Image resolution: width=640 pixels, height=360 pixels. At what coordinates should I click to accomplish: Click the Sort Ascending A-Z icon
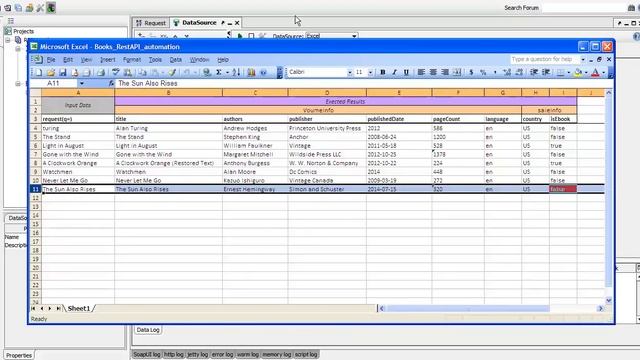pos(236,72)
